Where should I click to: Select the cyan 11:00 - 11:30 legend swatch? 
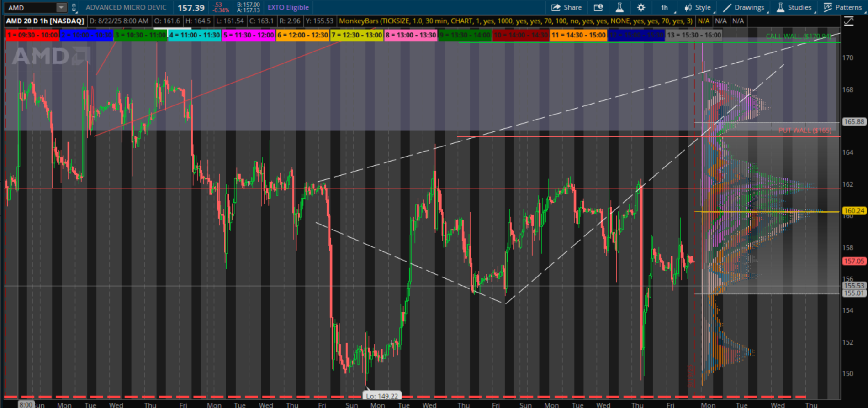pyautogui.click(x=195, y=35)
